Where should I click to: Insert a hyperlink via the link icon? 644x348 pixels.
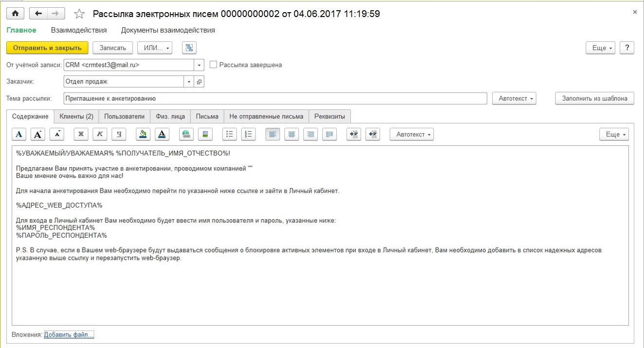pos(186,134)
